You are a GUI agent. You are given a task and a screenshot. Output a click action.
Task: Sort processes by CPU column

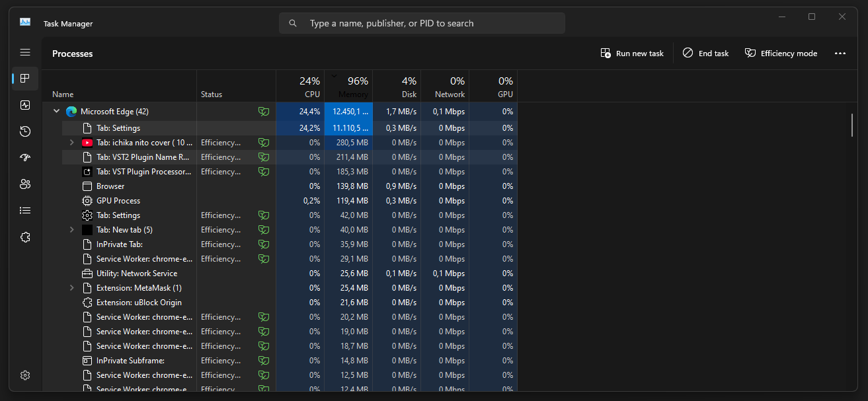(x=300, y=87)
